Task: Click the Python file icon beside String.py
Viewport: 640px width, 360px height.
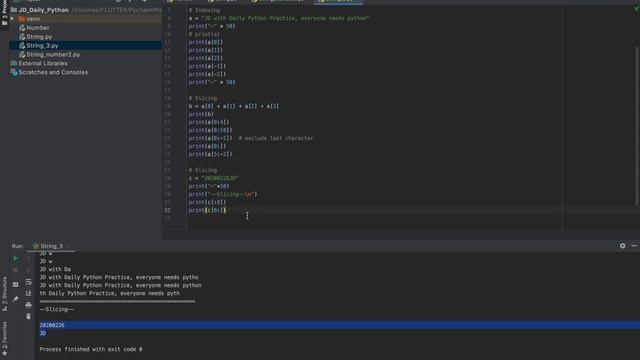Action: [22, 37]
